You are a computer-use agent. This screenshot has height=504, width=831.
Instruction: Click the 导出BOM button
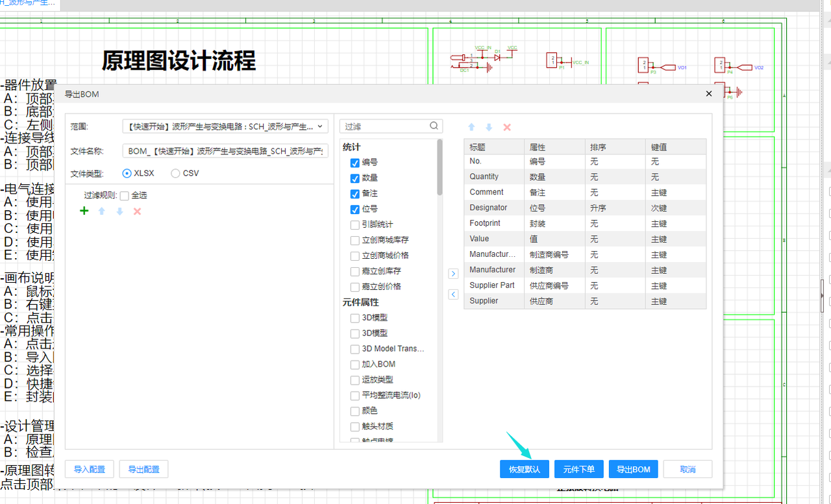tap(634, 469)
